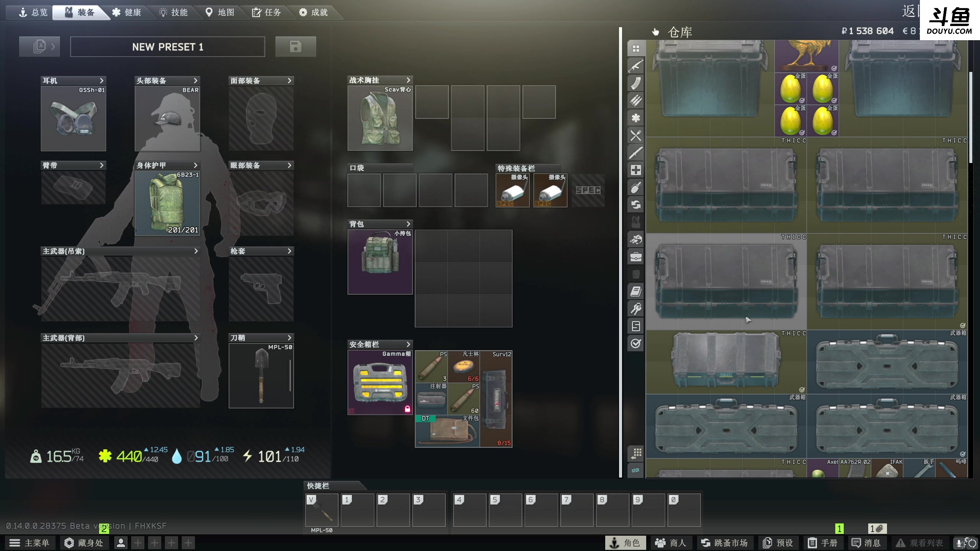This screenshot has width=980, height=551.
Task: Filter stash by magazines icon
Action: (636, 83)
